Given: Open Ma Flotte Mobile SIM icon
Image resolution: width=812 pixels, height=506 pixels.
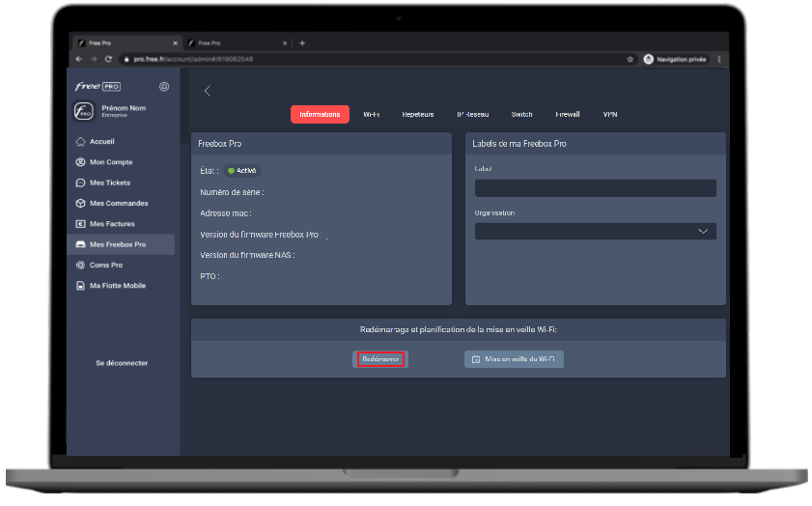Looking at the screenshot, I should coord(80,286).
